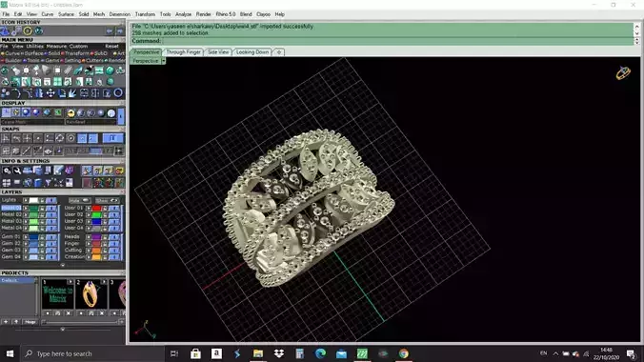This screenshot has width=644, height=362.
Task: Collapse the Layers panel with bottom chevron
Action: 63,265
